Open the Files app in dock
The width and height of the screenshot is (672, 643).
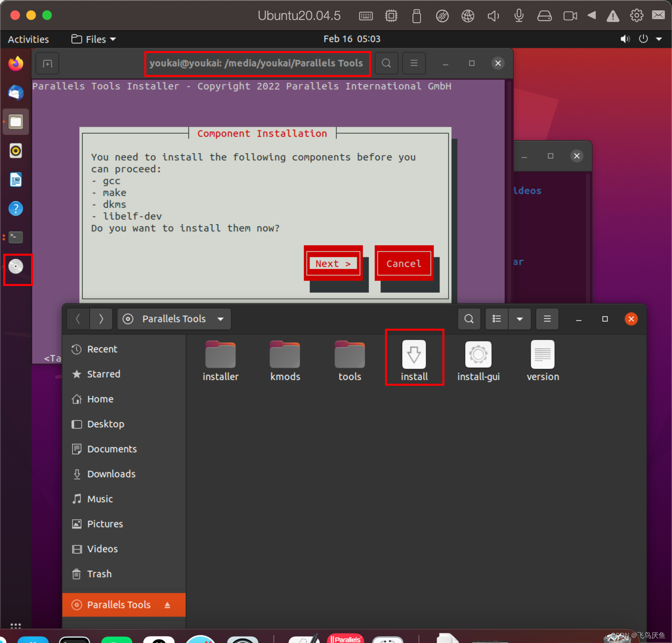point(16,122)
